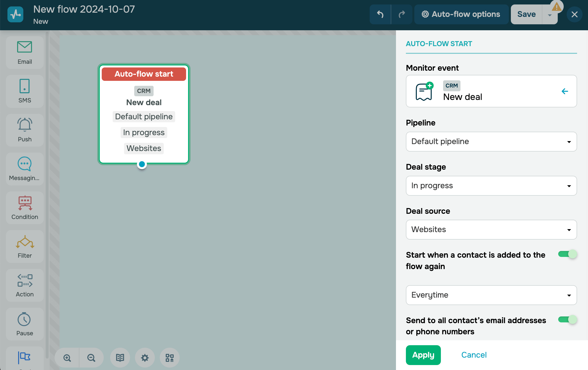Apply the auto-flow start settings
This screenshot has height=370, width=588.
click(423, 355)
